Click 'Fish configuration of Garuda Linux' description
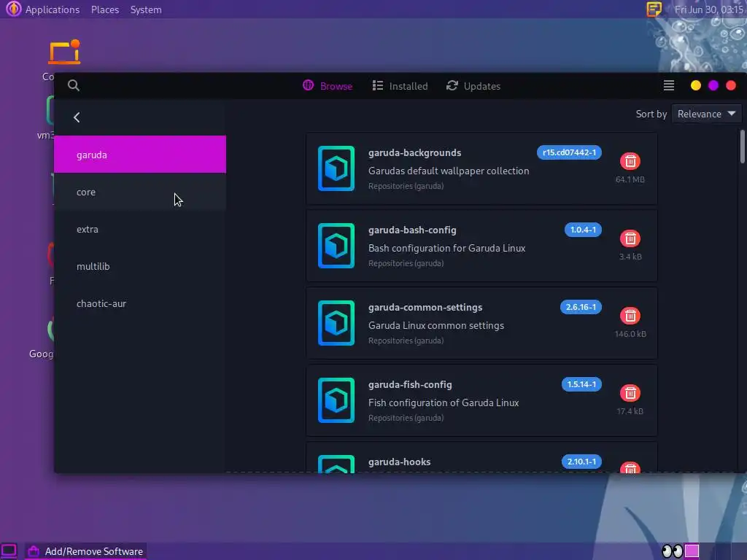The height and width of the screenshot is (560, 747). pyautogui.click(x=443, y=402)
